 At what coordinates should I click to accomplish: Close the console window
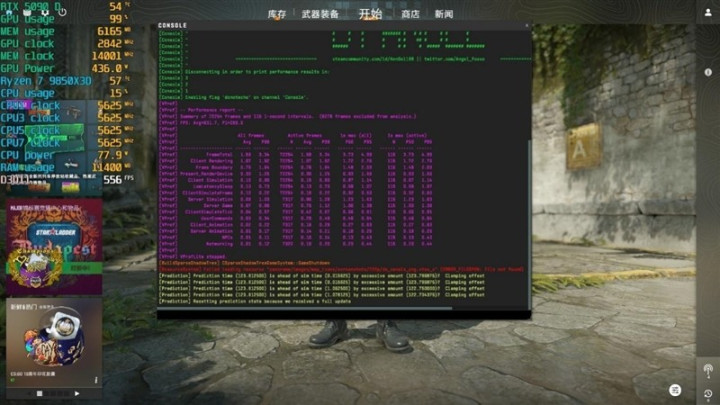click(527, 25)
